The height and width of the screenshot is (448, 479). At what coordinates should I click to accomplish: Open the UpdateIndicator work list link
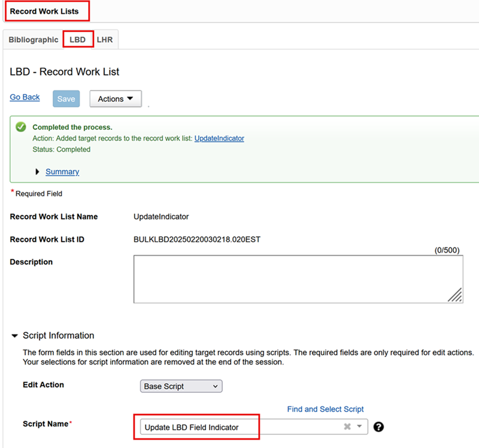(219, 138)
